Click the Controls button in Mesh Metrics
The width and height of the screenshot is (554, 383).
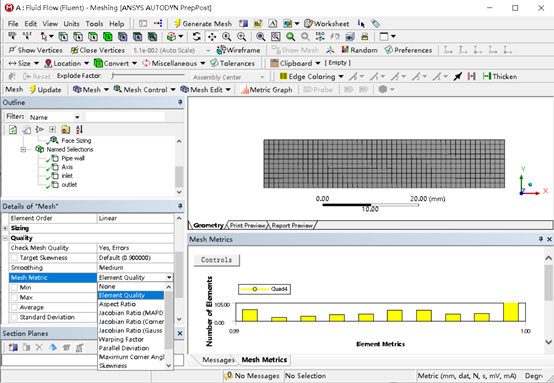pos(217,260)
